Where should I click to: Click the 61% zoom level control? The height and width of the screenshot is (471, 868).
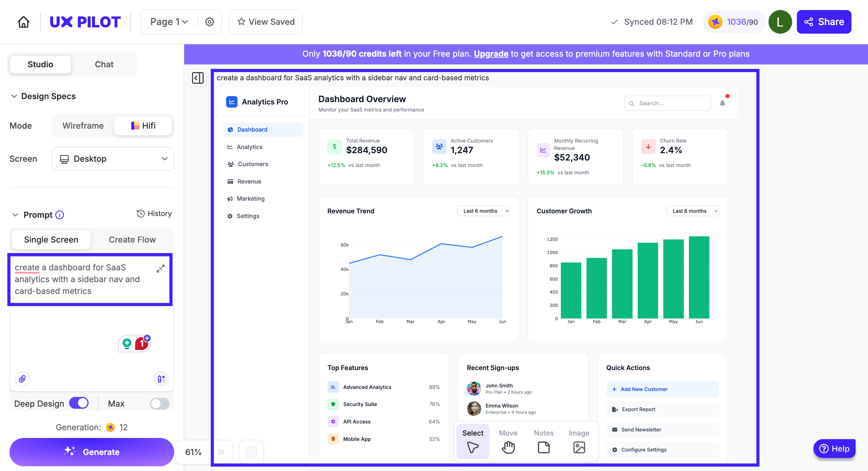point(193,452)
